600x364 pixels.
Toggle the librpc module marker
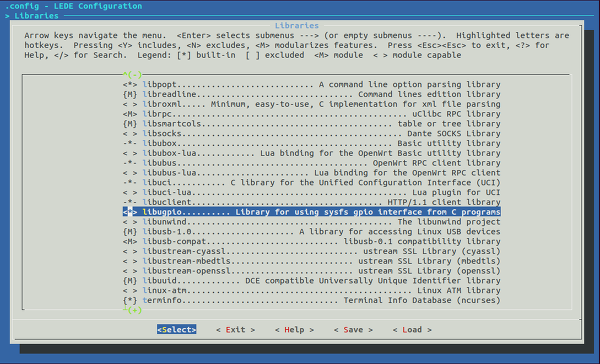point(130,114)
